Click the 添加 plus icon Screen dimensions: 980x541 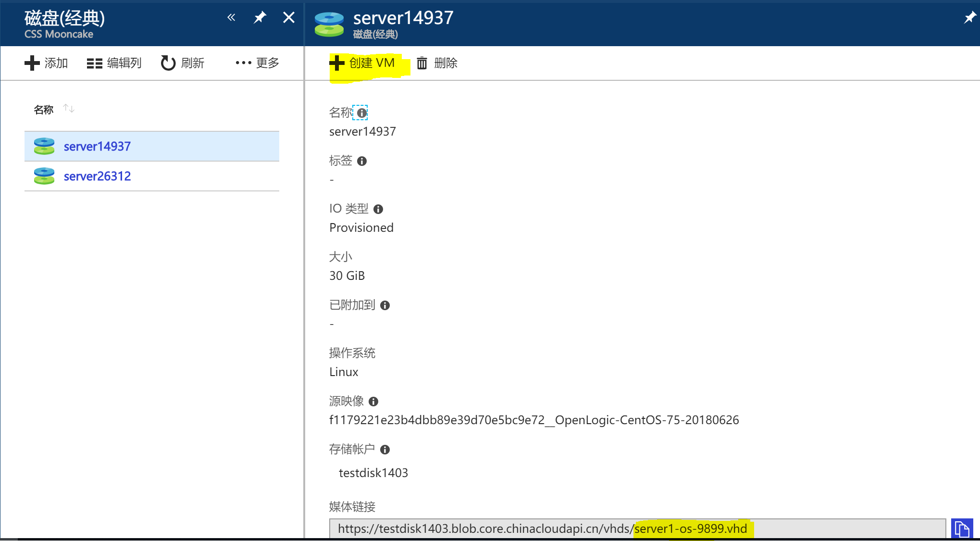[x=32, y=63]
